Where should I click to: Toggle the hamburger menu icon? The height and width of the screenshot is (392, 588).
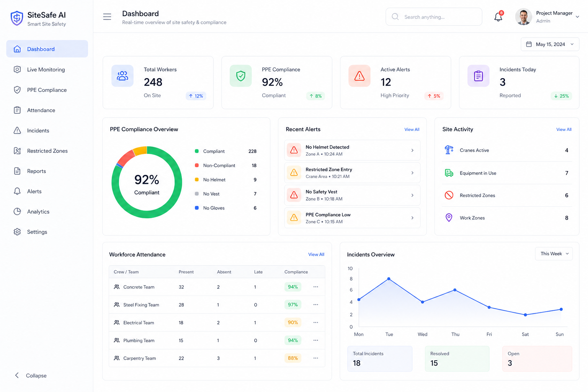click(x=107, y=17)
